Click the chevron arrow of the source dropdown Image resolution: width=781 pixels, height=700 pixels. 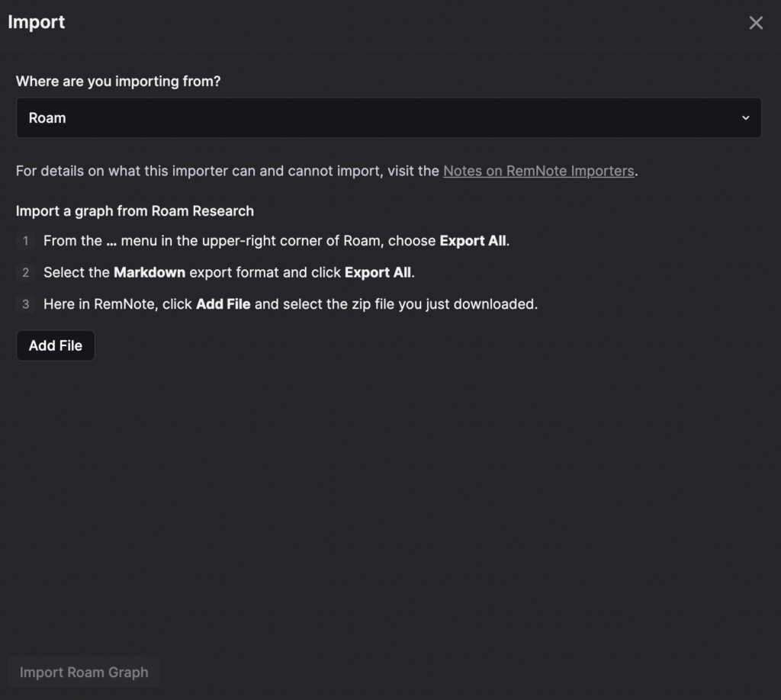pos(746,118)
